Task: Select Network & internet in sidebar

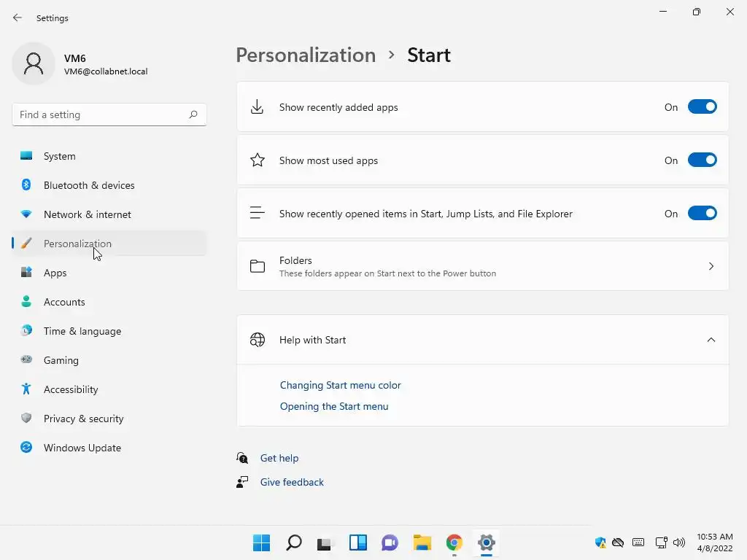Action: [88, 214]
